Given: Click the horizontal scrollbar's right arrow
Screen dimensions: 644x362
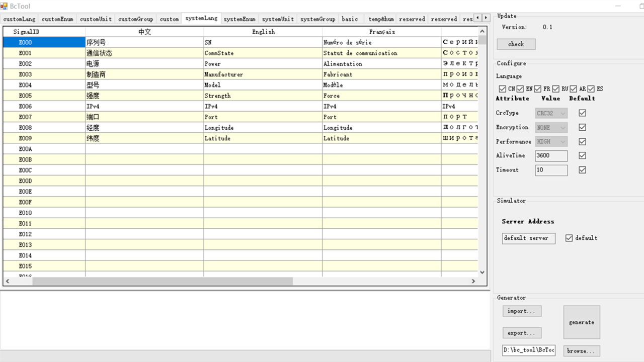Looking at the screenshot, I should tap(473, 281).
